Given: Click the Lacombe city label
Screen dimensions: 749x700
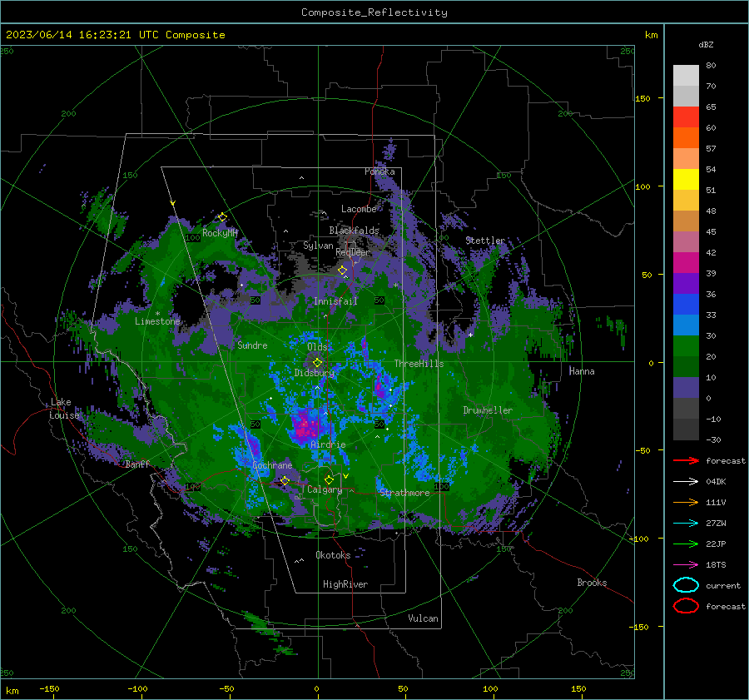Looking at the screenshot, I should (x=359, y=209).
